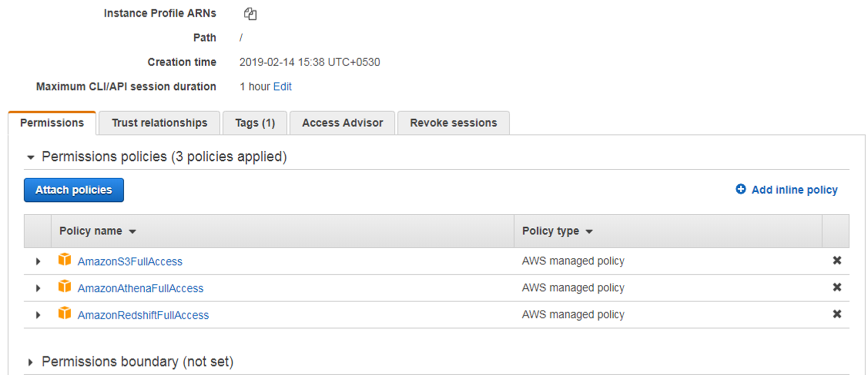Go to the Revoke sessions tab

click(x=453, y=123)
